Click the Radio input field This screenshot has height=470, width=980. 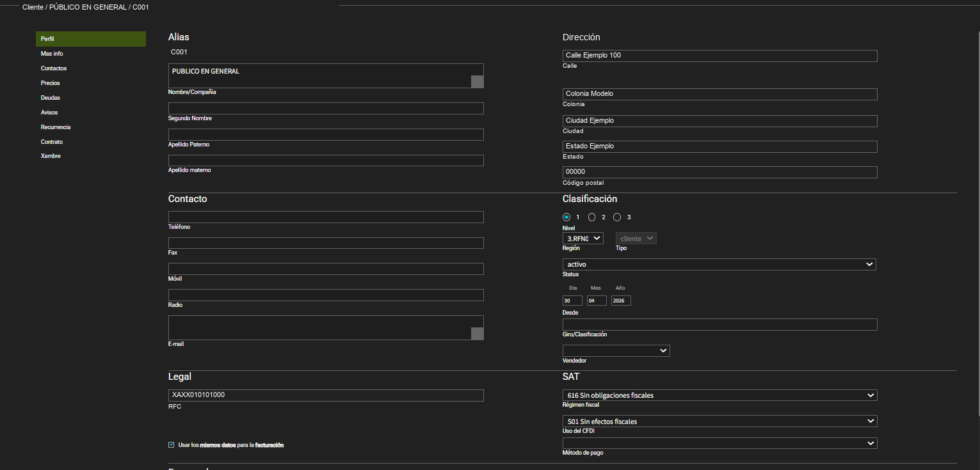coord(326,295)
